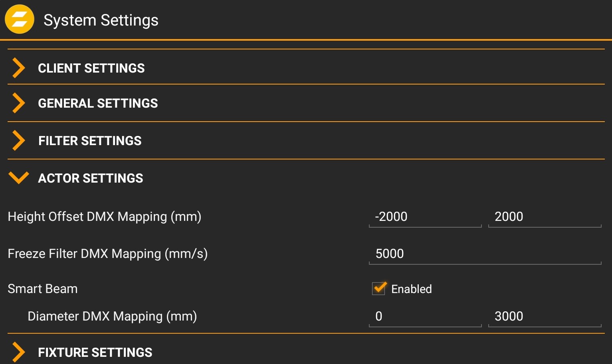
Task: Click the Smart Beam setting label
Action: click(x=43, y=289)
